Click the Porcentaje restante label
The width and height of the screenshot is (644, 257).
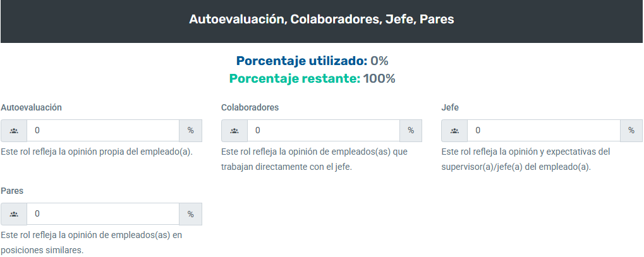pyautogui.click(x=295, y=78)
